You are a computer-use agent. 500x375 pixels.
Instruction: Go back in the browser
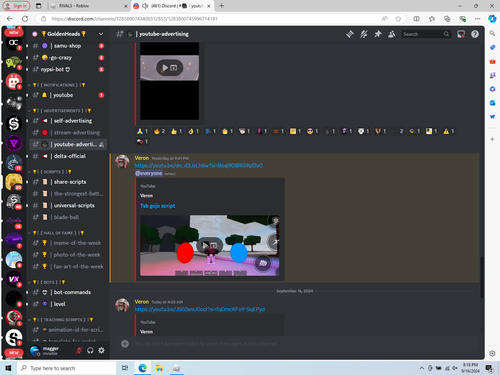pyautogui.click(x=10, y=19)
